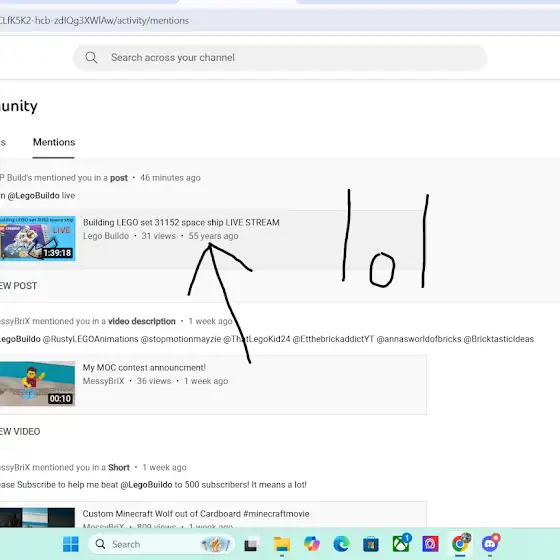Focus the 'Search across your channel' field
Screen dimensions: 560x560
coord(280,58)
